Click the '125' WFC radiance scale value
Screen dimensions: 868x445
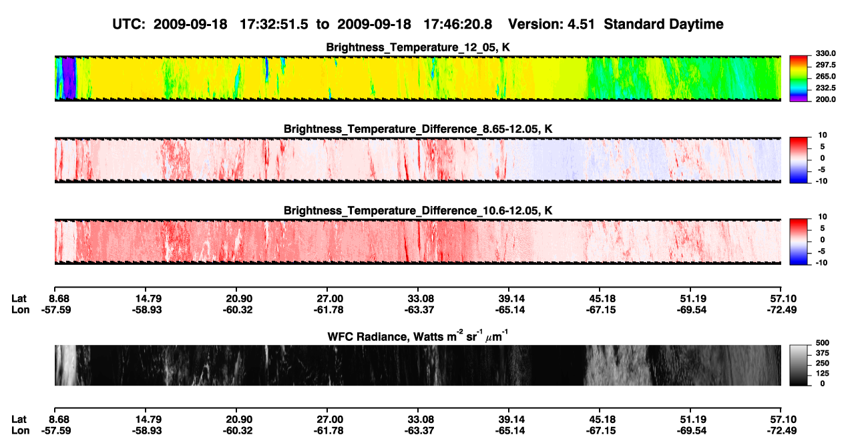[x=823, y=373]
